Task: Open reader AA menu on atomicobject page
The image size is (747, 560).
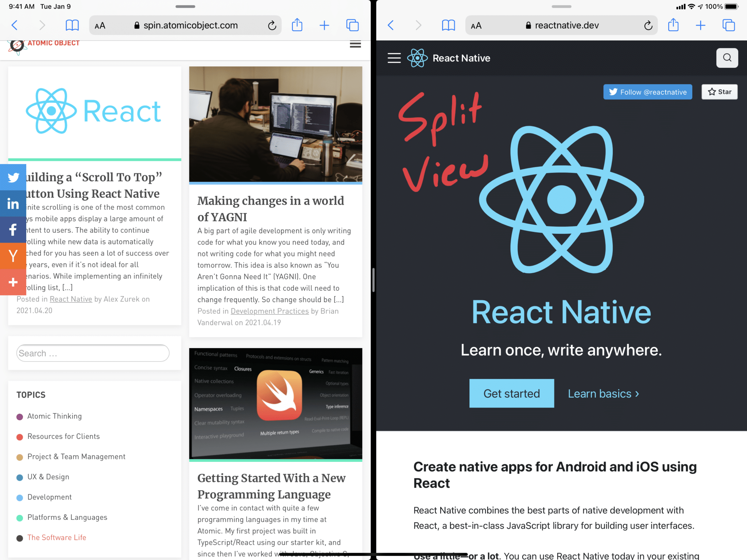Action: [100, 26]
